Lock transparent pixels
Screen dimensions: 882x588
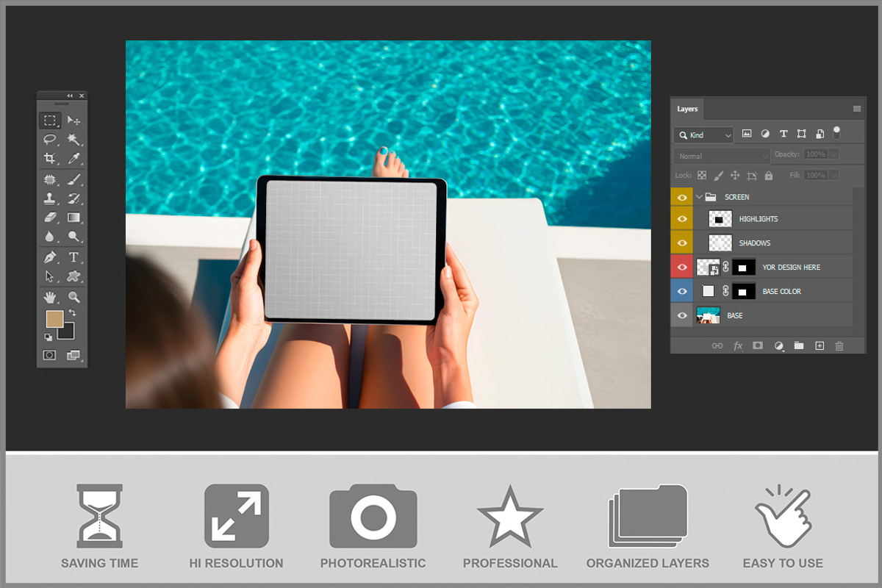coord(702,176)
